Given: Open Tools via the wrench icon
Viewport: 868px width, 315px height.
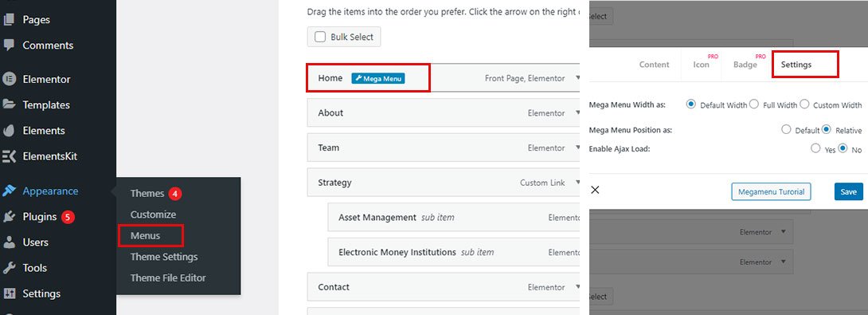Looking at the screenshot, I should [9, 268].
